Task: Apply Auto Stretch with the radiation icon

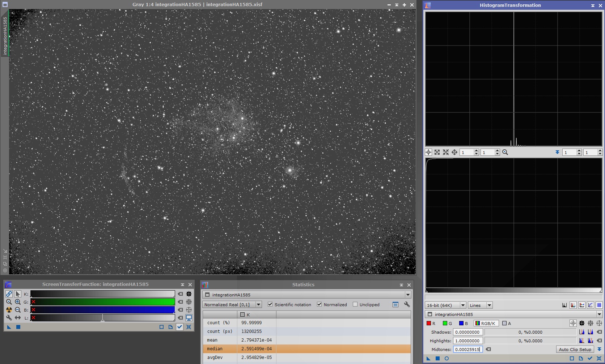Action: pyautogui.click(x=9, y=310)
